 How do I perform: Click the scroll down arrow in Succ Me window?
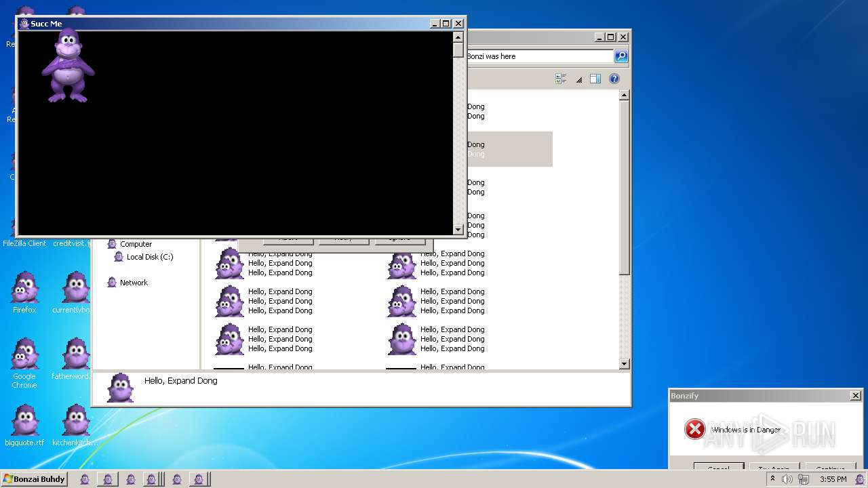[458, 230]
